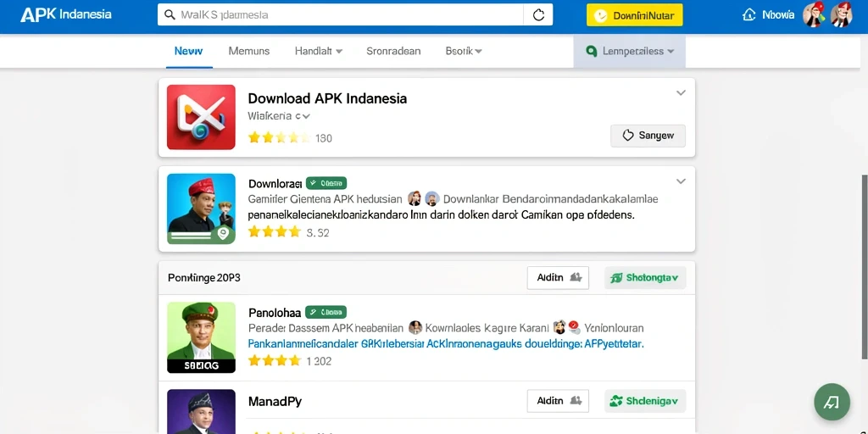Open the home icon in header
Screen dimensions: 868x434
tap(748, 15)
